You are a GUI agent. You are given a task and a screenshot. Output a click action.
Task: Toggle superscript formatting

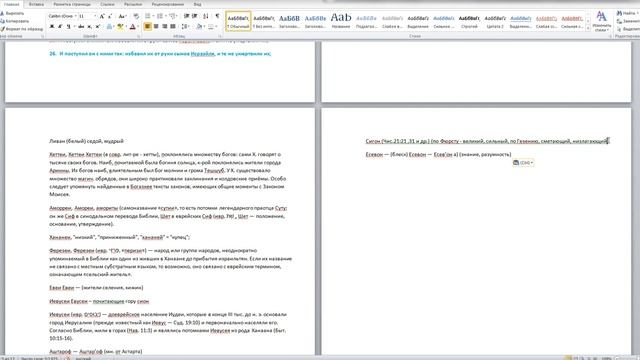pos(98,27)
